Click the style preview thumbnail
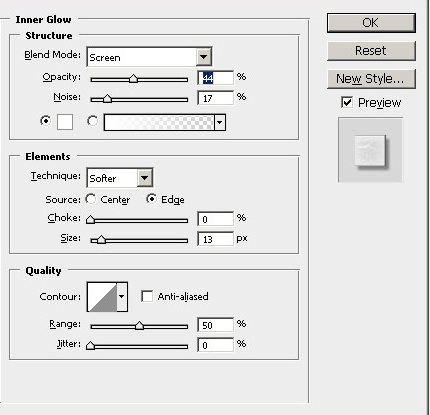 tap(370, 150)
